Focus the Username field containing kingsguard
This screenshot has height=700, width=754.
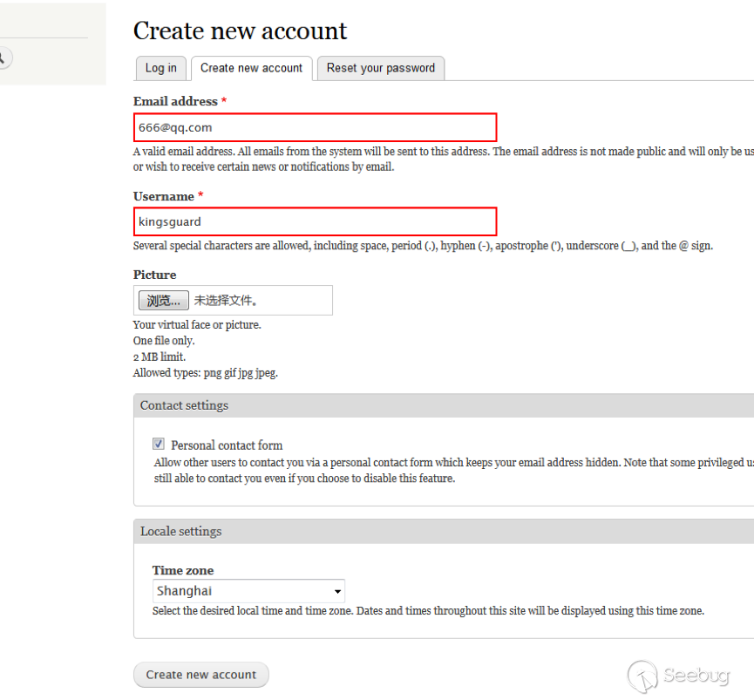coord(315,221)
